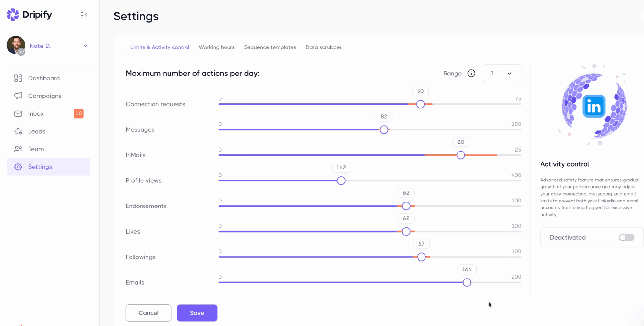Click the Endorsements slider handle

406,206
